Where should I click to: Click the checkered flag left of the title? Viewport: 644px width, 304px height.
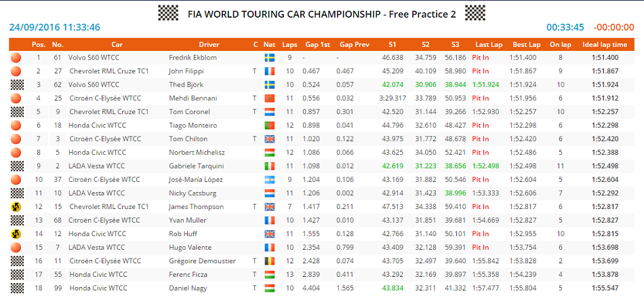(163, 12)
